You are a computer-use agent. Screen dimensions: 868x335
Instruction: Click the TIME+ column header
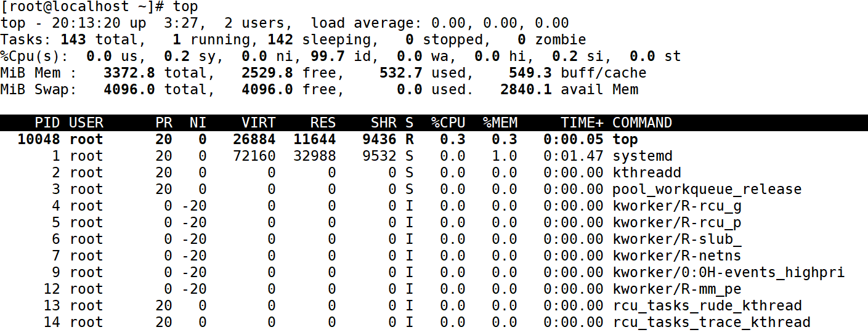[x=582, y=123]
